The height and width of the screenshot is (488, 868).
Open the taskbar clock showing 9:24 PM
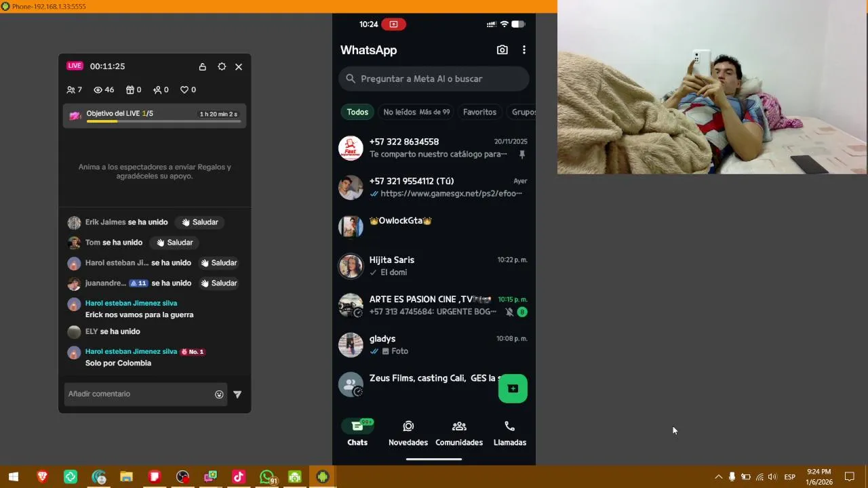pyautogui.click(x=819, y=477)
